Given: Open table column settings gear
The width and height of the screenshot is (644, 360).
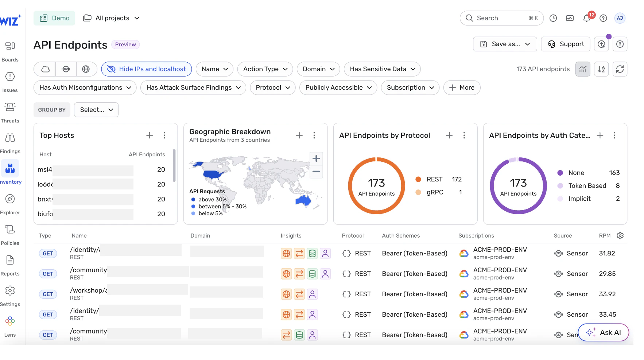Looking at the screenshot, I should (620, 236).
